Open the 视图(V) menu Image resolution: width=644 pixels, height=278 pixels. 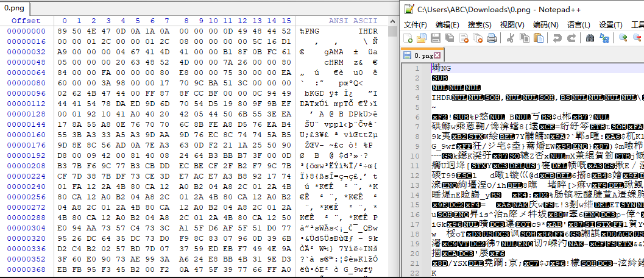click(x=512, y=25)
